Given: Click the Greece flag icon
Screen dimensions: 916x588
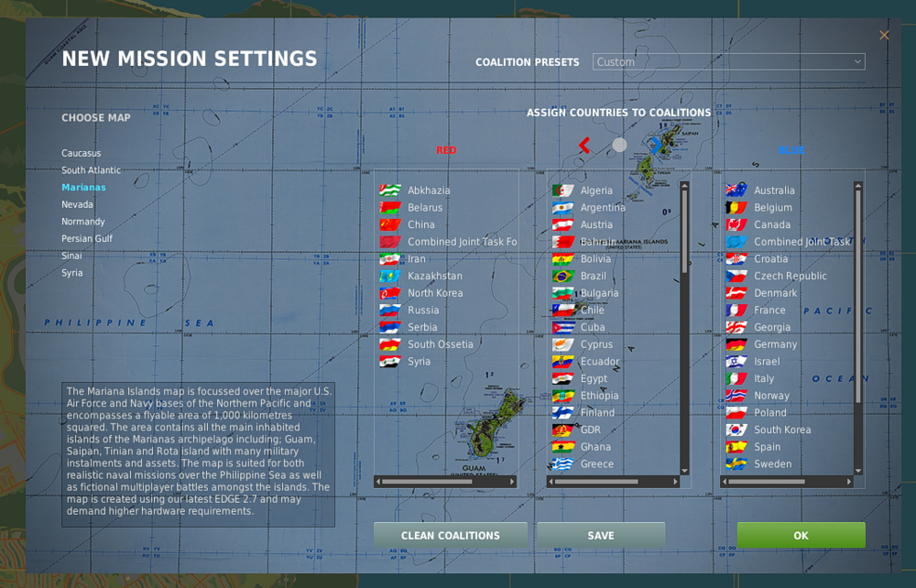Looking at the screenshot, I should (x=563, y=463).
